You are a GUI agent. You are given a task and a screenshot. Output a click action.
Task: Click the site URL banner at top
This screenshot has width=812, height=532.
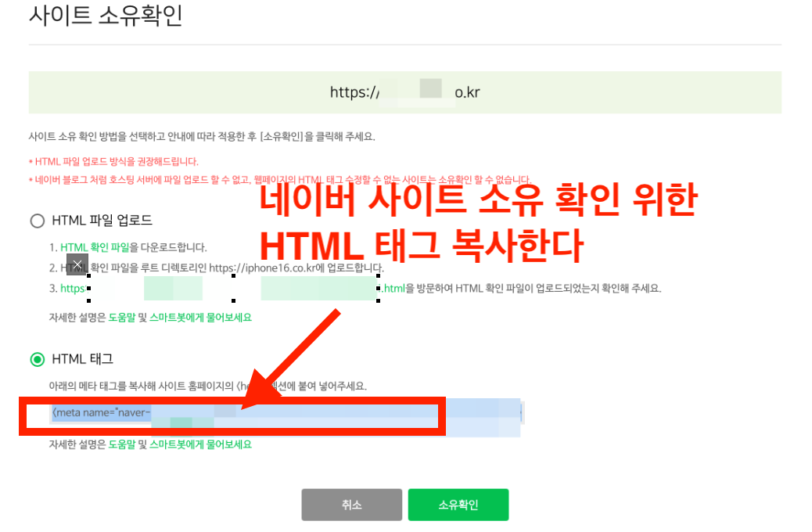coord(404,92)
